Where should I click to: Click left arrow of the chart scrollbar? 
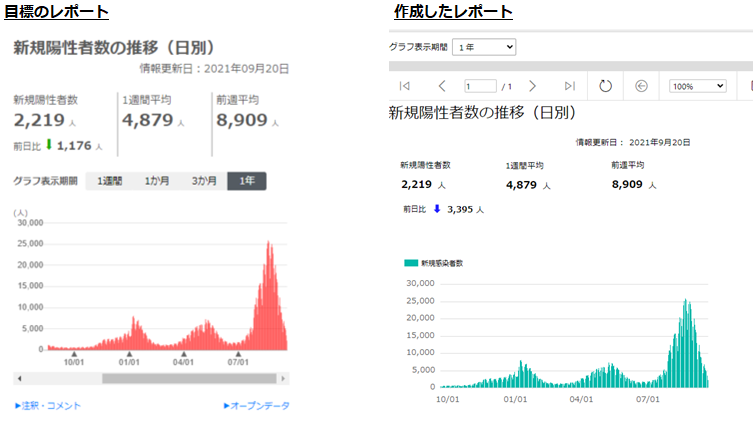(19, 379)
